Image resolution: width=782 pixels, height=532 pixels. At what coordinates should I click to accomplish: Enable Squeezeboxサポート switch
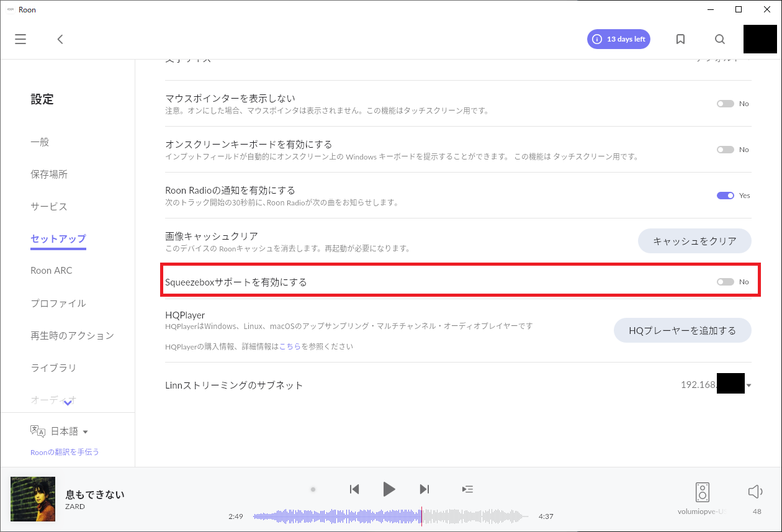[725, 282]
